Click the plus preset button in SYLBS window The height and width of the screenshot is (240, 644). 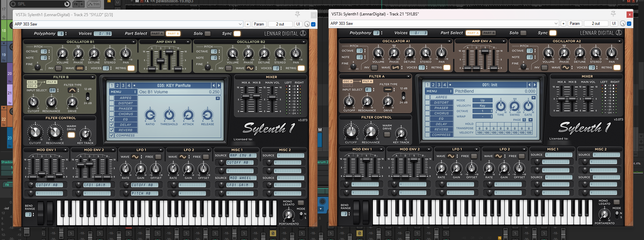(x=563, y=23)
